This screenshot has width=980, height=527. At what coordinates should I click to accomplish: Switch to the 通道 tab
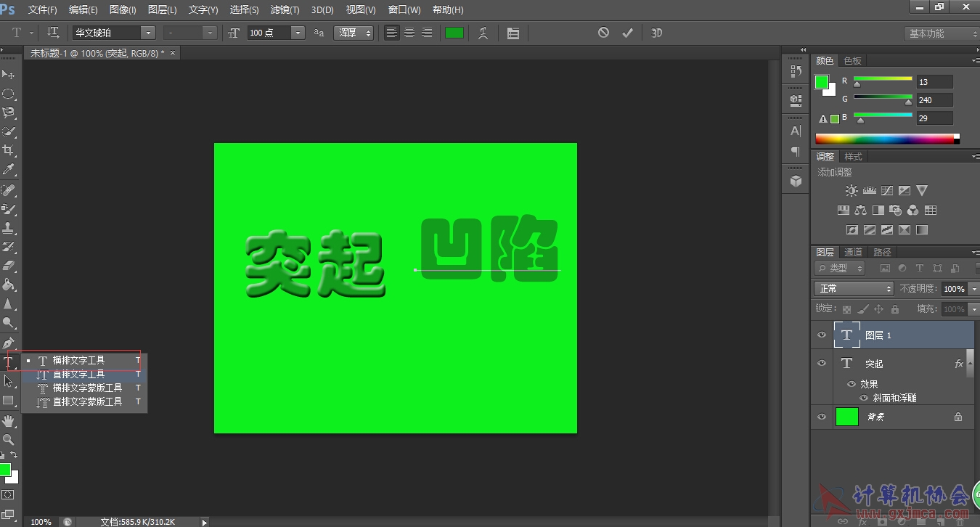pos(853,252)
